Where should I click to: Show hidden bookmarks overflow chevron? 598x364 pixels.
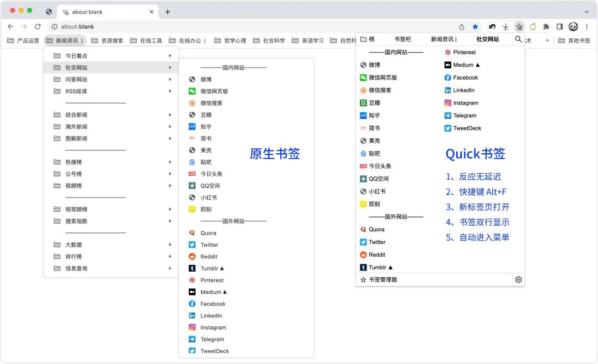[547, 40]
